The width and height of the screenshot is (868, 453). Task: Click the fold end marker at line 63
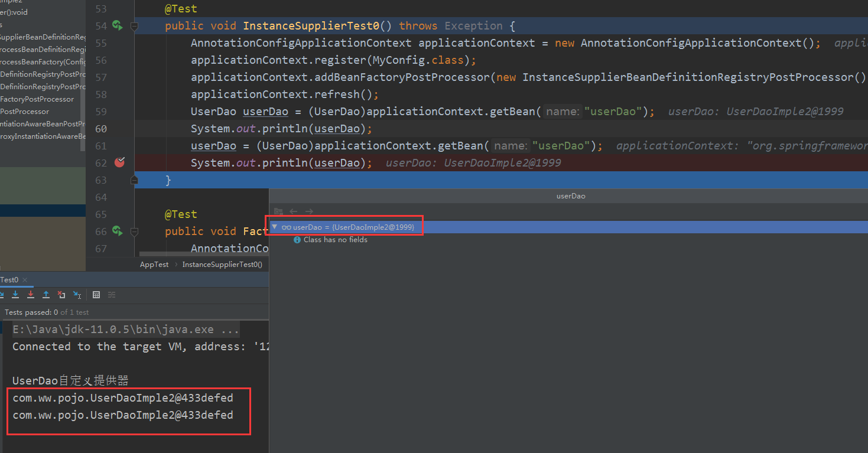coord(134,180)
